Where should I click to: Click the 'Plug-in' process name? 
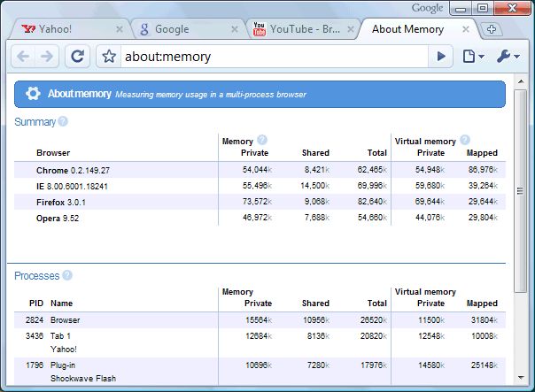pyautogui.click(x=63, y=365)
